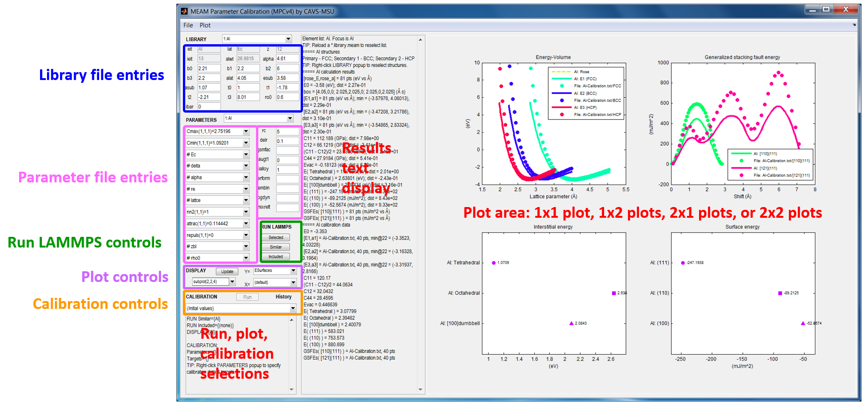This screenshot has width=868, height=409.
Task: Expand the LIBRARY element dropdown
Action: click(x=288, y=39)
